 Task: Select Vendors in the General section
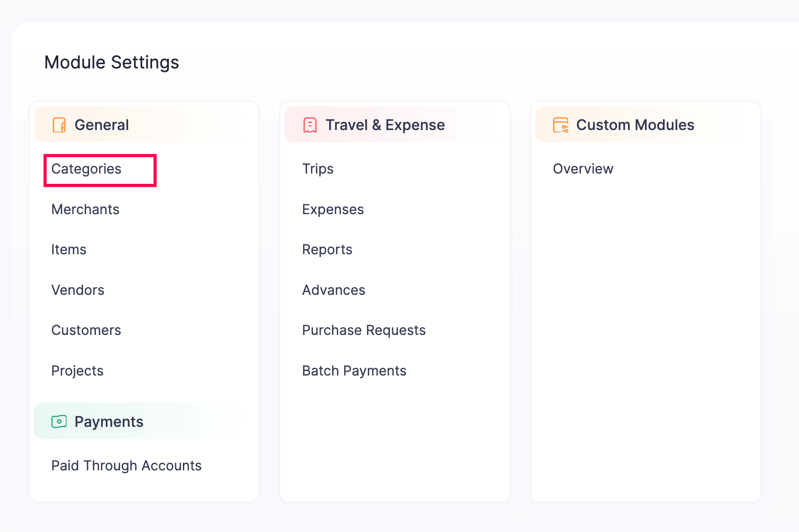click(x=78, y=290)
